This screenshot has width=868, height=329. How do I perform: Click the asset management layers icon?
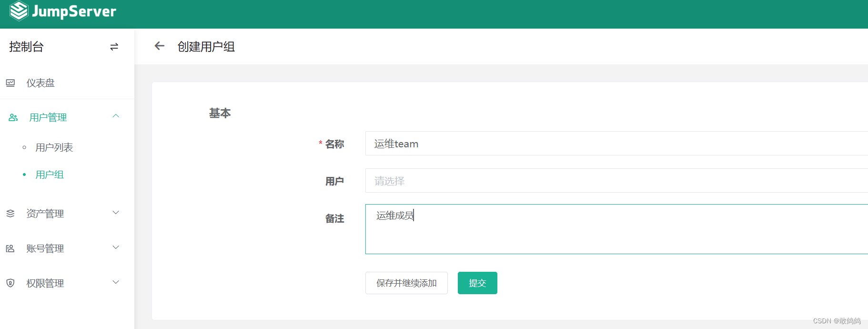10,214
